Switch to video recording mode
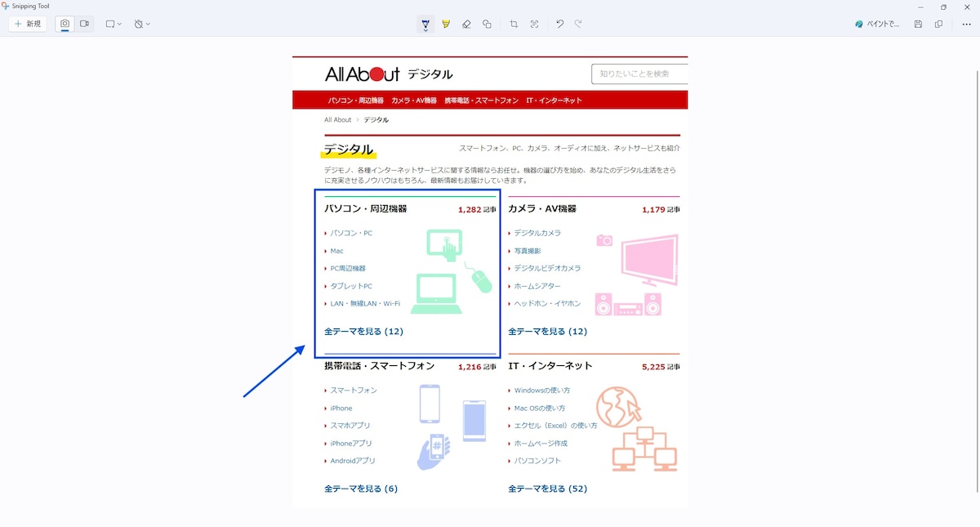 coord(84,24)
